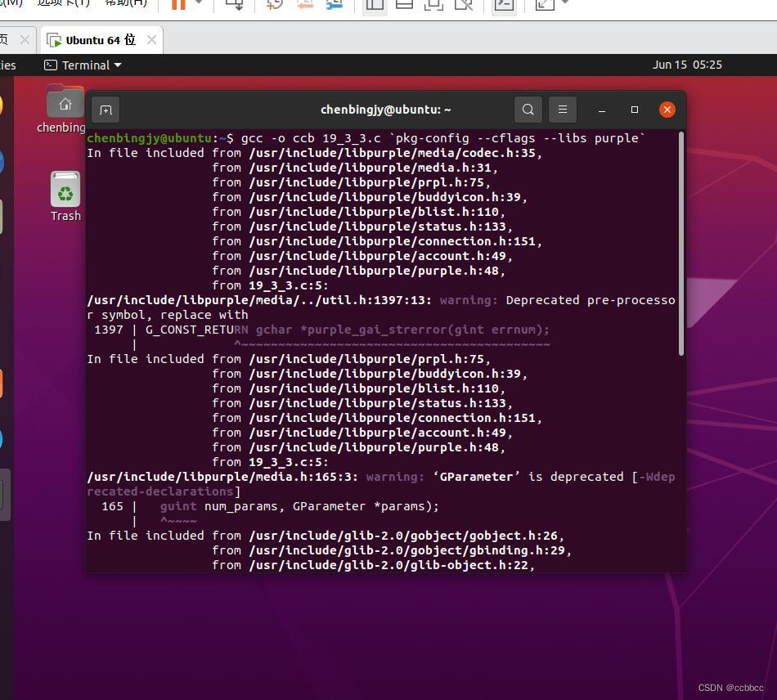Close the home tab left of Ubuntu tab
The height and width of the screenshot is (700, 777).
pos(25,39)
